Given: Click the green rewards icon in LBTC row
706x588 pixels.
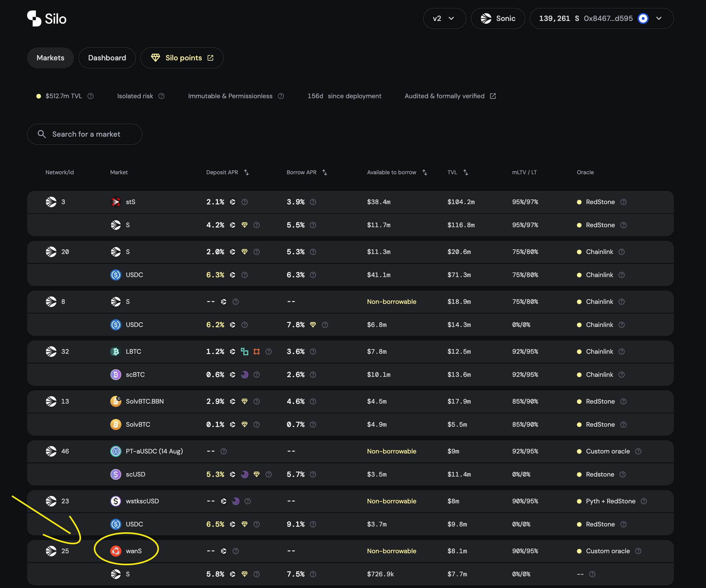Looking at the screenshot, I should point(244,352).
